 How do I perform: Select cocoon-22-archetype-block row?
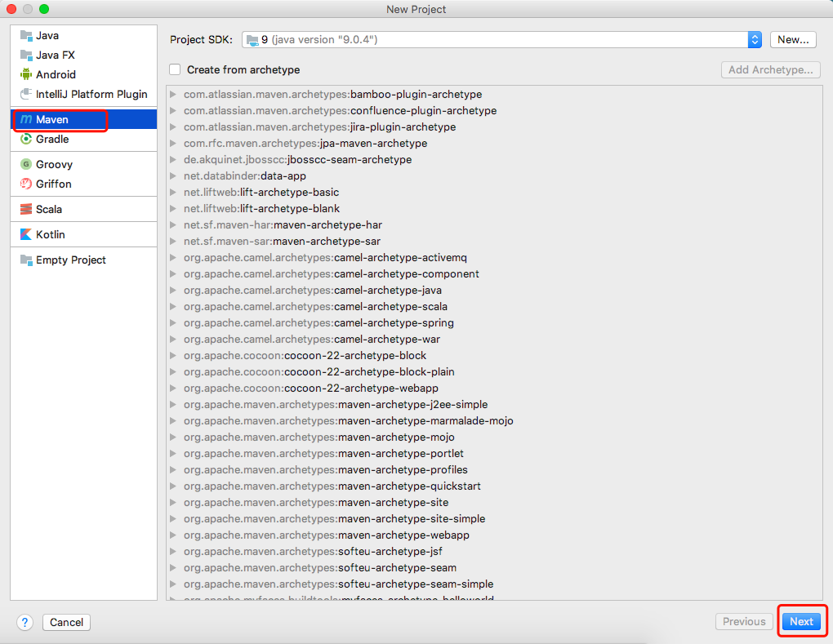(x=494, y=356)
